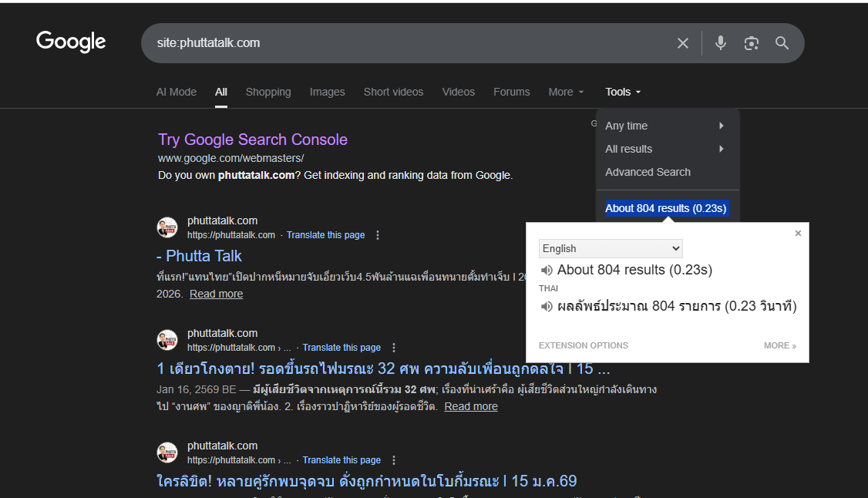Start voice search with microphone icon
This screenshot has height=498, width=868.
tap(721, 43)
